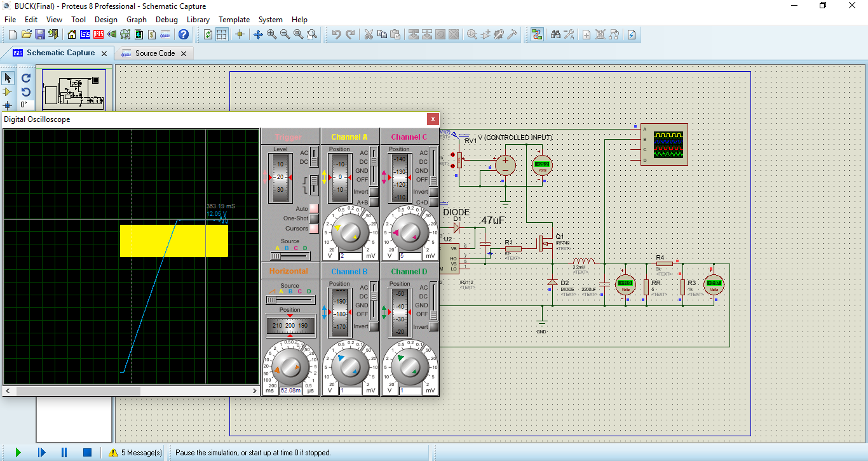
Task: Click the Channel C volts field
Action: (410, 256)
